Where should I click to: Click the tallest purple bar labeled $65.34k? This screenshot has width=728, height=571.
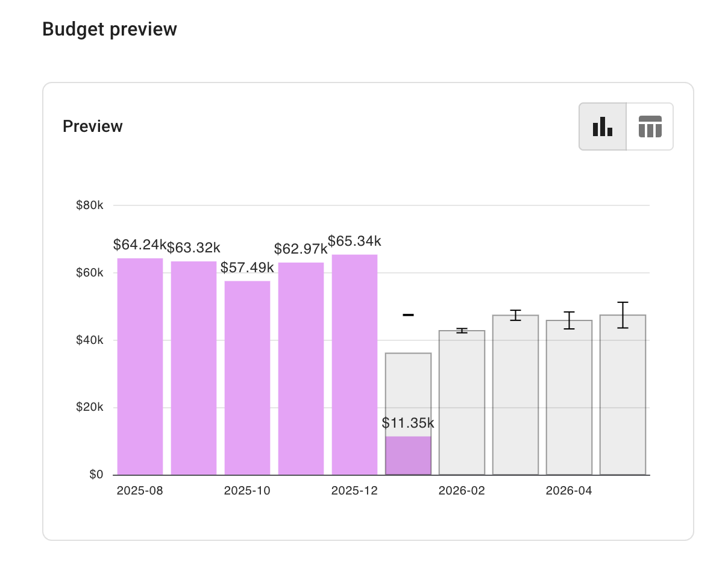354,361
